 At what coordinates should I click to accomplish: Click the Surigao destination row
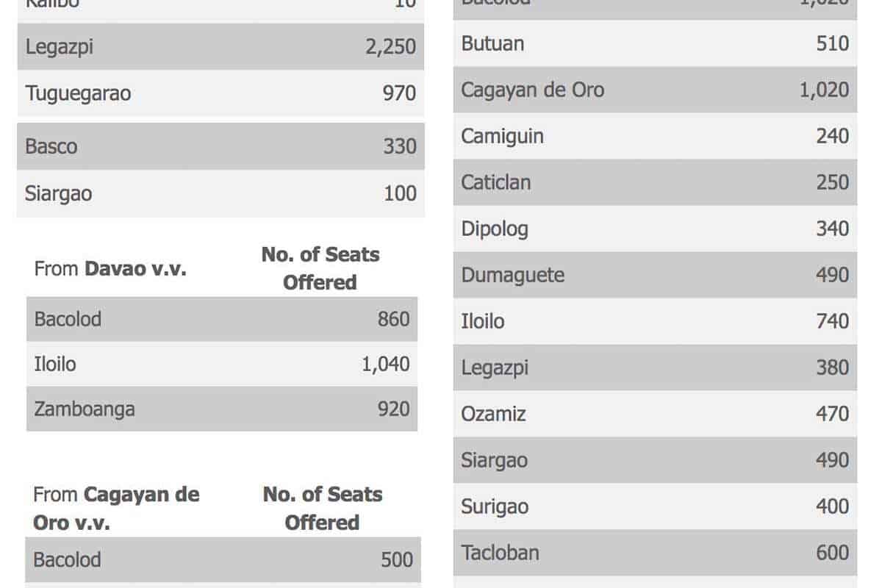click(655, 506)
